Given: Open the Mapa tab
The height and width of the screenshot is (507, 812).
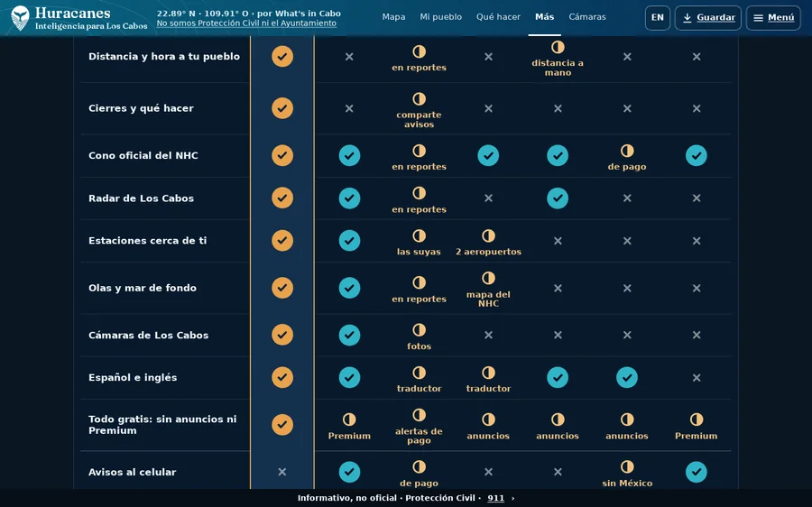Looking at the screenshot, I should pyautogui.click(x=393, y=17).
